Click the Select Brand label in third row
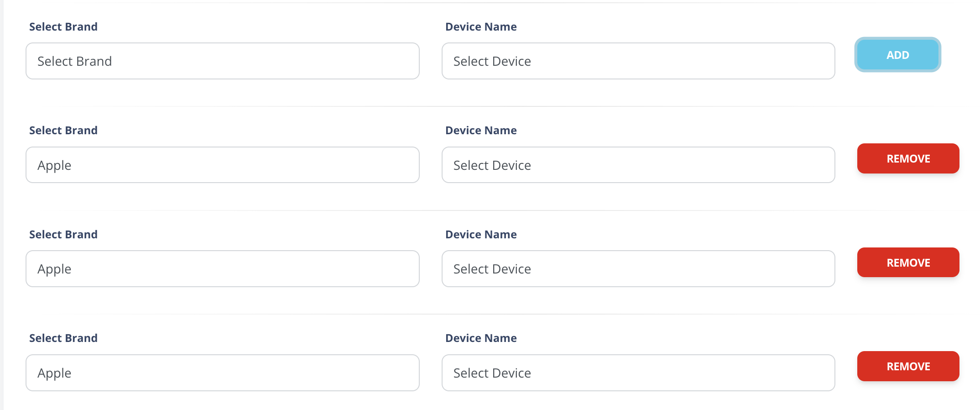This screenshot has width=980, height=410. [63, 235]
